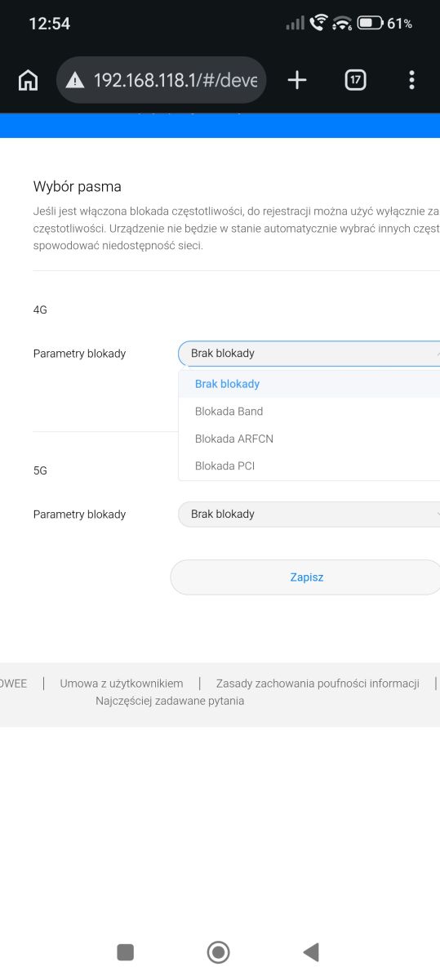Screen dimensions: 440x980
Task: Tap the Android recent apps square button
Action: pyautogui.click(x=125, y=951)
